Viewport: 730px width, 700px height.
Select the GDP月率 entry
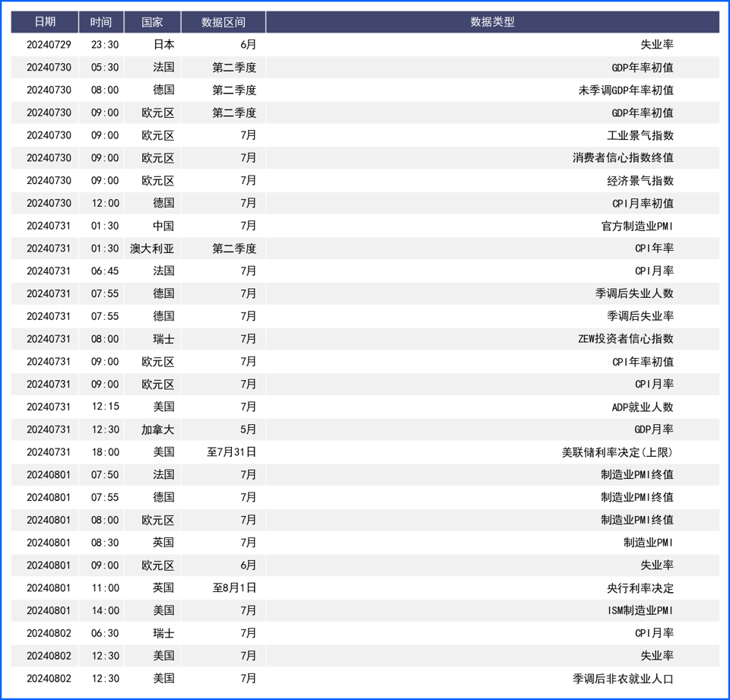coord(654,429)
